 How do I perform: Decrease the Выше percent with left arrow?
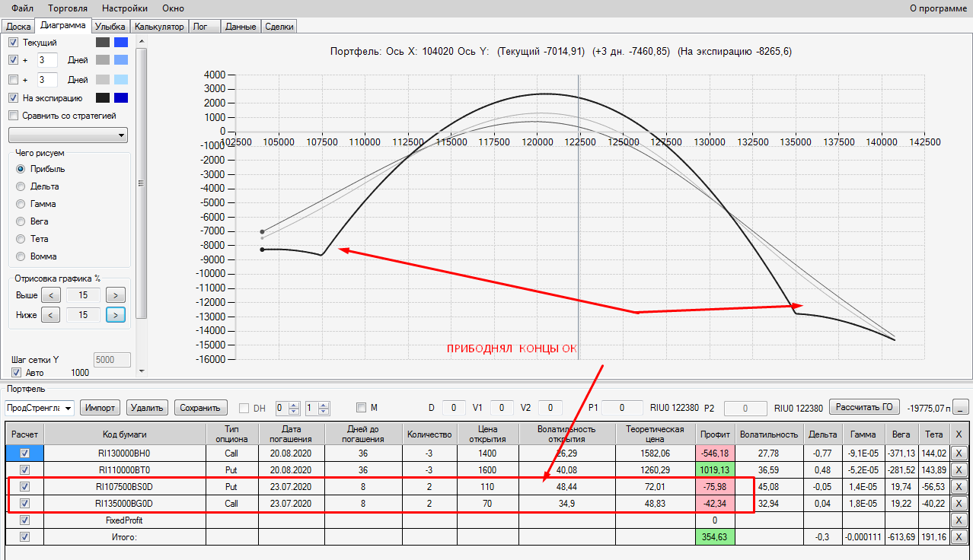point(50,294)
